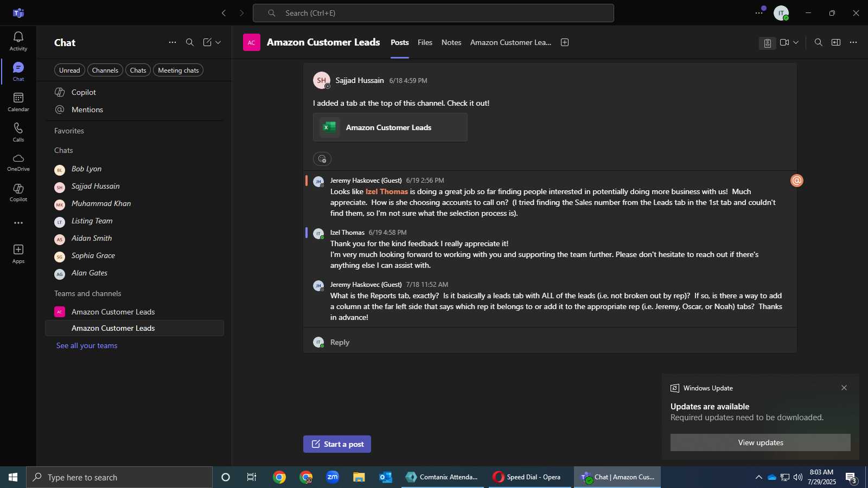The image size is (868, 488).
Task: Open Sajjad Hussain's avatar on post
Action: [322, 80]
